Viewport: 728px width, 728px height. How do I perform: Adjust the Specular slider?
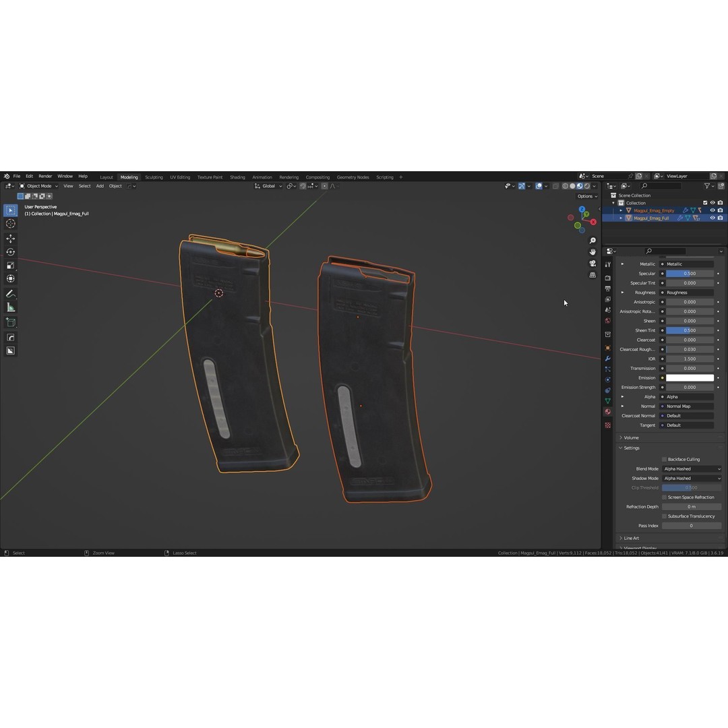pyautogui.click(x=690, y=274)
